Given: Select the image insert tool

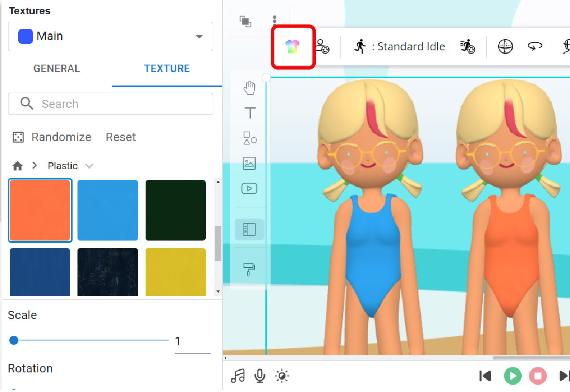Looking at the screenshot, I should [x=249, y=163].
